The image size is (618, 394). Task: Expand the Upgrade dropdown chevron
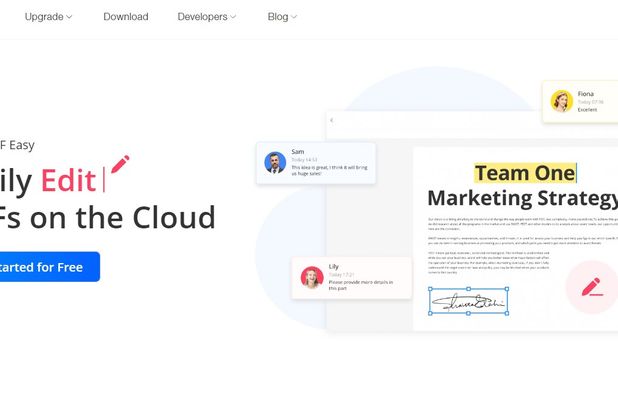(69, 17)
